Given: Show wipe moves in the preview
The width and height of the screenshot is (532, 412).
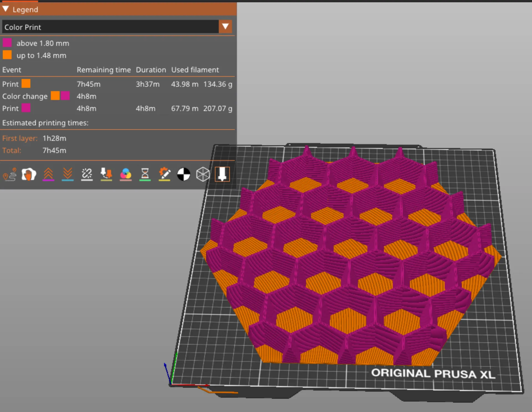Looking at the screenshot, I should 29,174.
